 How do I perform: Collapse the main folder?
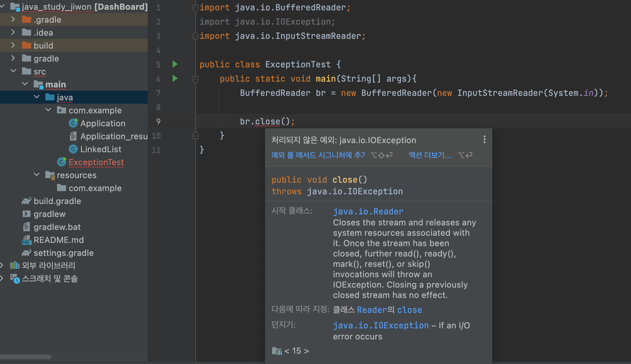point(25,84)
